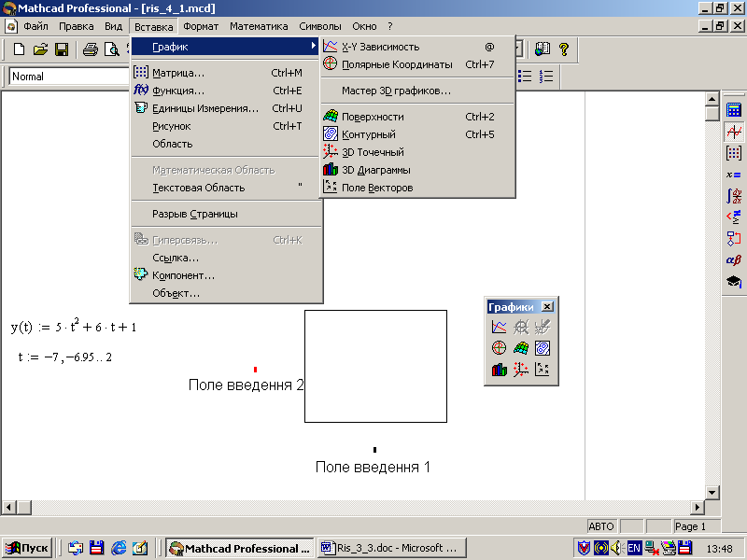Insert 3D bar chart from Графики palette
The width and height of the screenshot is (747, 560).
coord(500,369)
